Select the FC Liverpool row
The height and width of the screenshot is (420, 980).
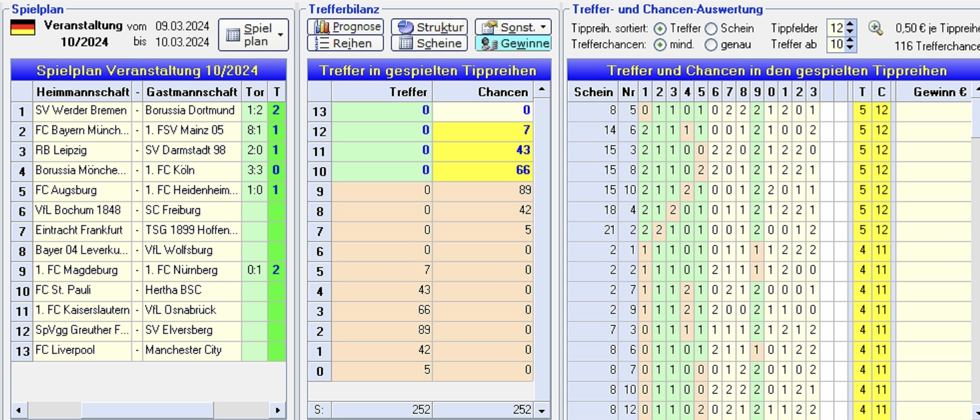click(148, 350)
